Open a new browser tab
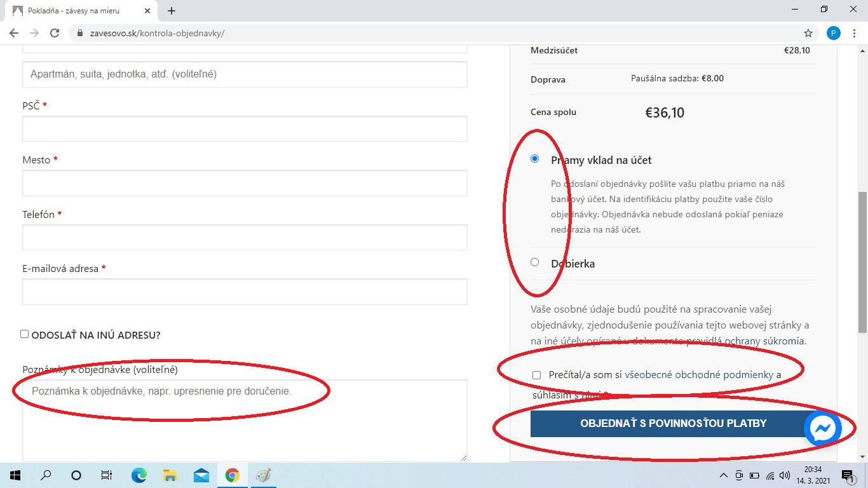 [172, 11]
